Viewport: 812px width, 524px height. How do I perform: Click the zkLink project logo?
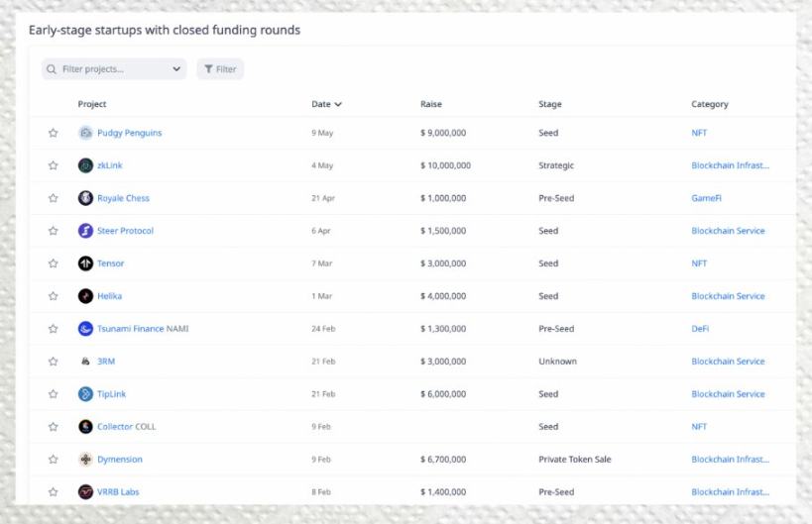click(x=85, y=165)
